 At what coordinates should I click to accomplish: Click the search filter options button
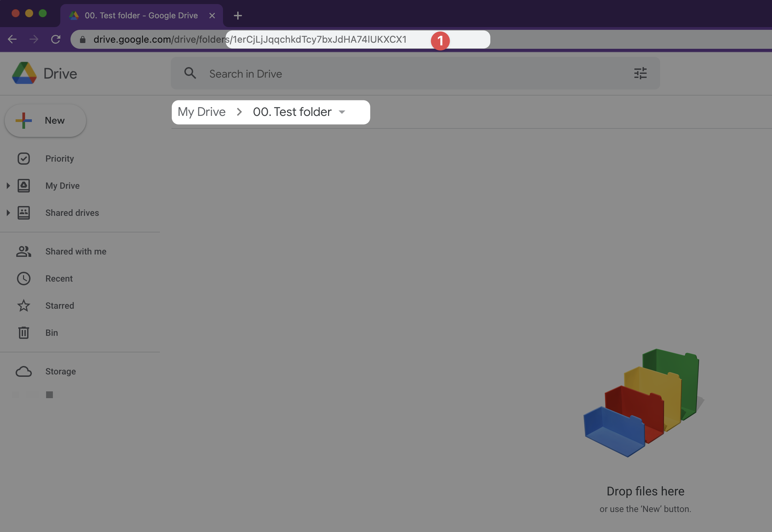click(x=640, y=73)
